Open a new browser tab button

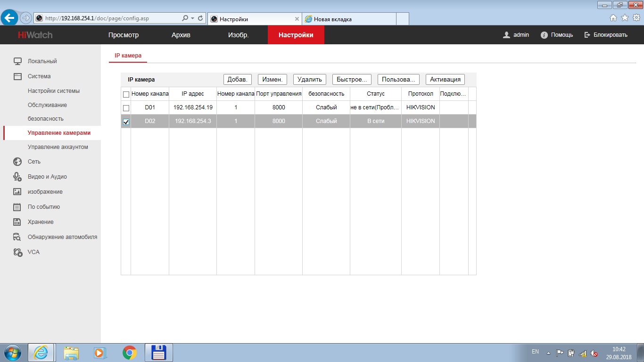pos(402,19)
